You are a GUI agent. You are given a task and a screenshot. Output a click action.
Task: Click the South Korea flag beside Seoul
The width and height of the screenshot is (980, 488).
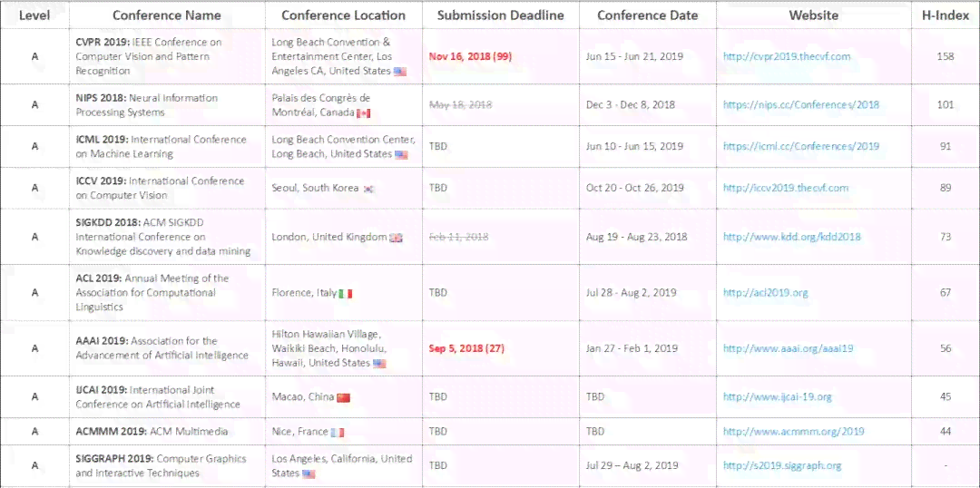[x=368, y=189]
